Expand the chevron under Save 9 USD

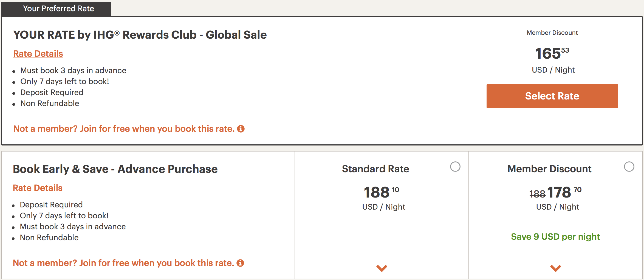click(555, 268)
